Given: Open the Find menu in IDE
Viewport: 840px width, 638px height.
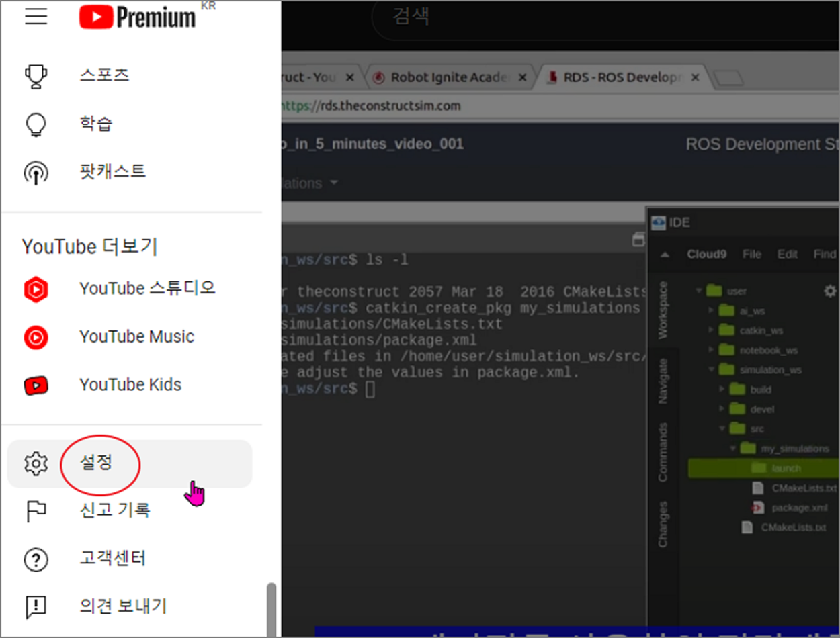Looking at the screenshot, I should click(x=825, y=254).
